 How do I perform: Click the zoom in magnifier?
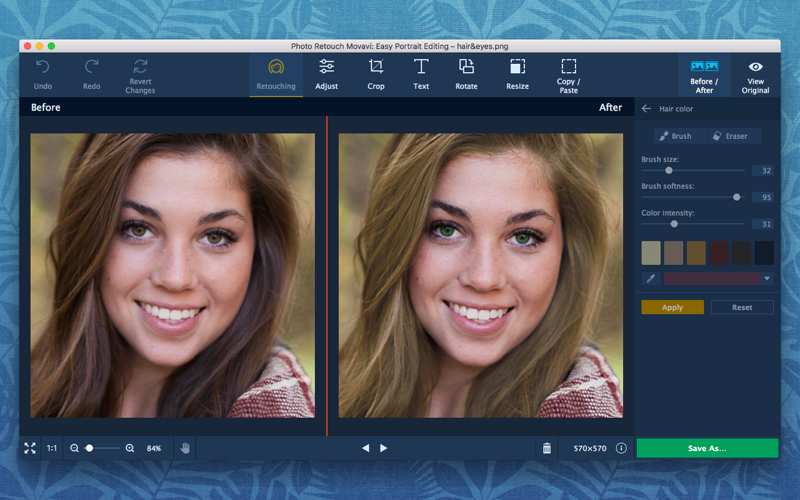(x=130, y=448)
